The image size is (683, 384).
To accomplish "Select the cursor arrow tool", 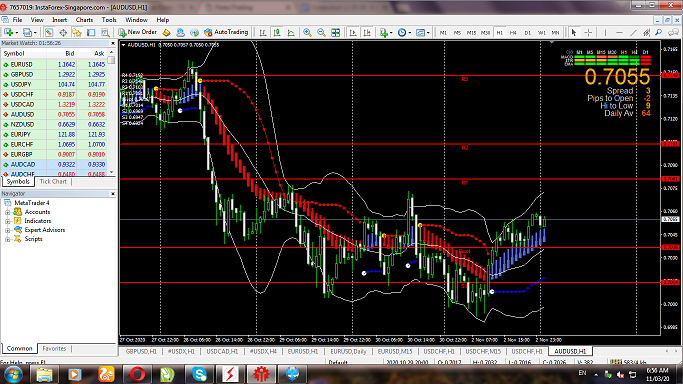I will [x=574, y=33].
